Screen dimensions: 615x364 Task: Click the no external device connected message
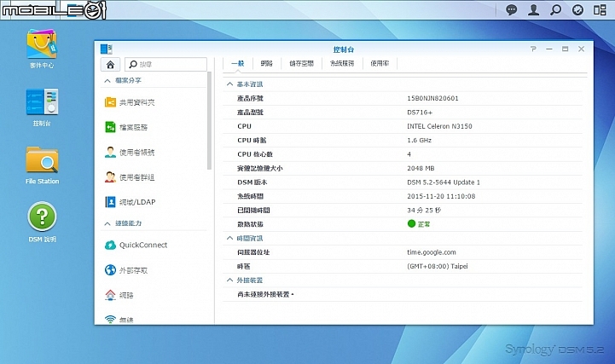(x=265, y=294)
